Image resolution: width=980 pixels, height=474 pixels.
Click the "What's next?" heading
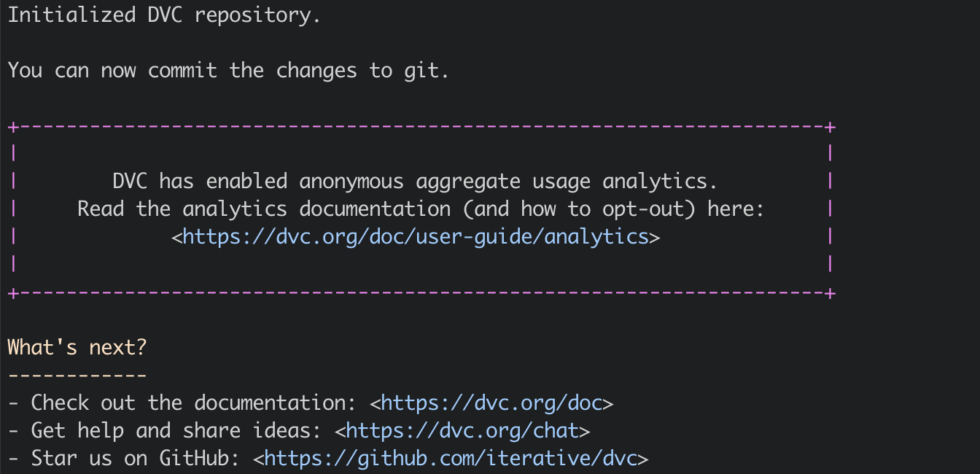[x=77, y=347]
